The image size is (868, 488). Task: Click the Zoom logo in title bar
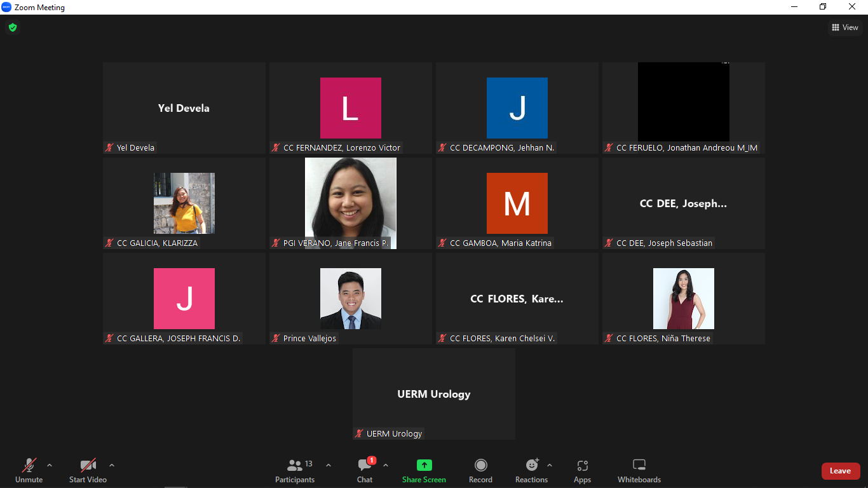coord(7,7)
